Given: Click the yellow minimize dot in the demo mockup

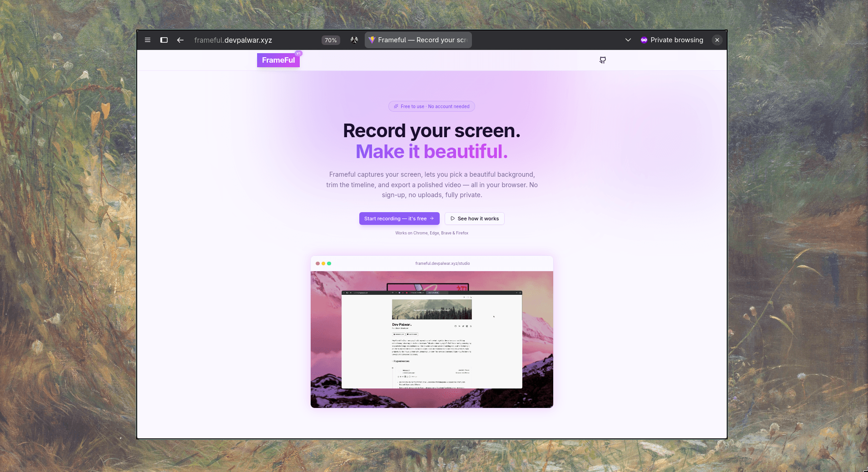Looking at the screenshot, I should (x=323, y=263).
